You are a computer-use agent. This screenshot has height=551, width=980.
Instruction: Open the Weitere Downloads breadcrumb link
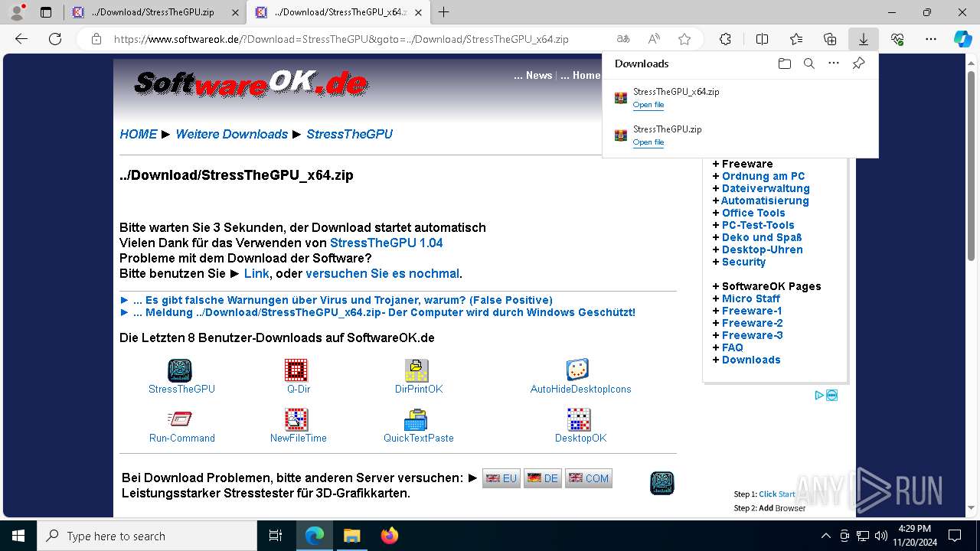click(x=232, y=134)
